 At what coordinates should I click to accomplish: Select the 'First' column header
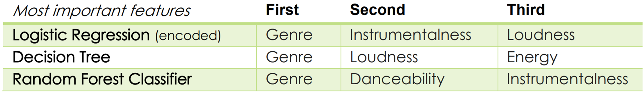[x=282, y=10]
